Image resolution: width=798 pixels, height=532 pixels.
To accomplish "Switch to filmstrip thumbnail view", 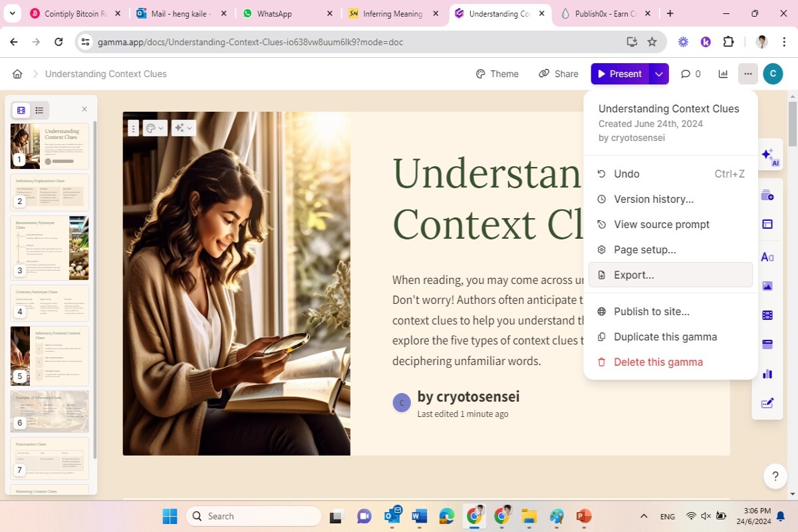I will click(x=21, y=110).
